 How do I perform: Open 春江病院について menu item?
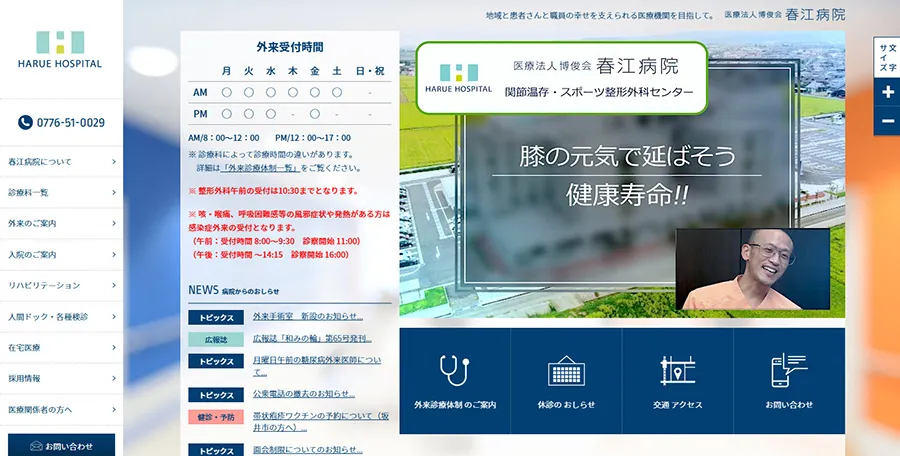click(x=61, y=162)
